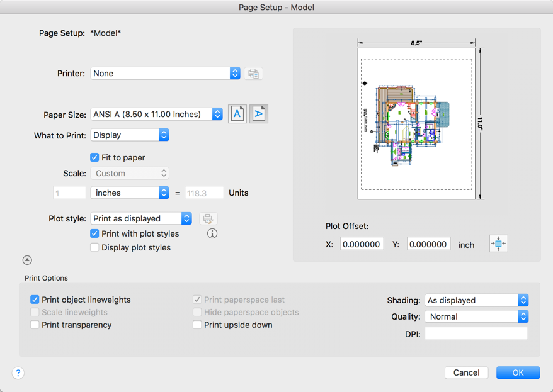Screen dimensions: 553x392
Task: Collapse the Print Options section
Action: 27,260
